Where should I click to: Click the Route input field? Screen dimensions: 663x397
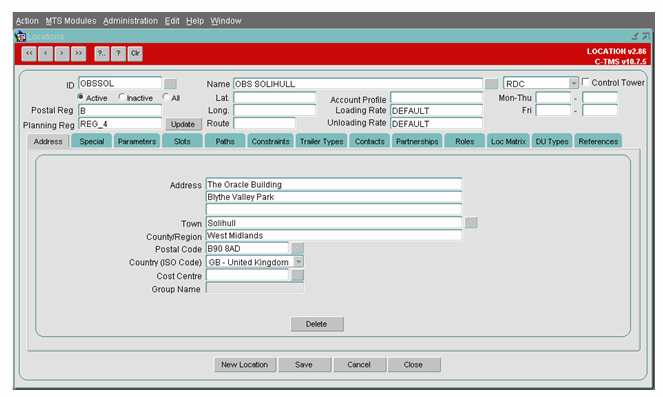click(x=264, y=123)
